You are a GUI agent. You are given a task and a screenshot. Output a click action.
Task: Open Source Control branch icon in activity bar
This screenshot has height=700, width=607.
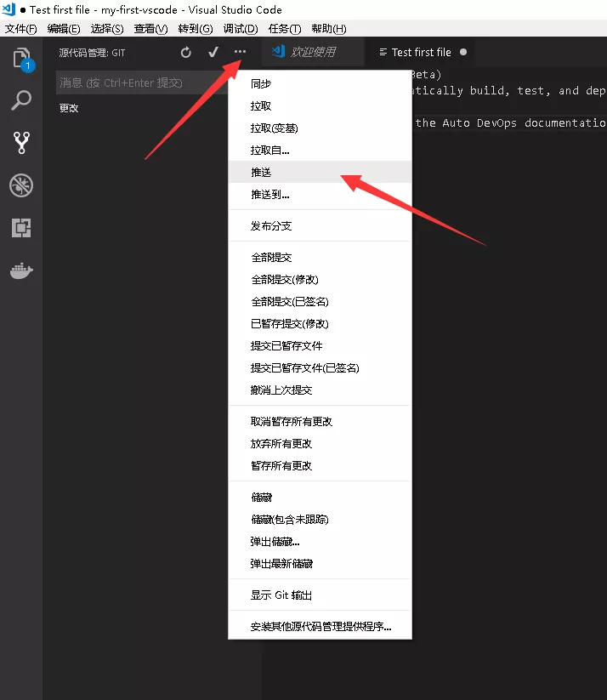(21, 142)
